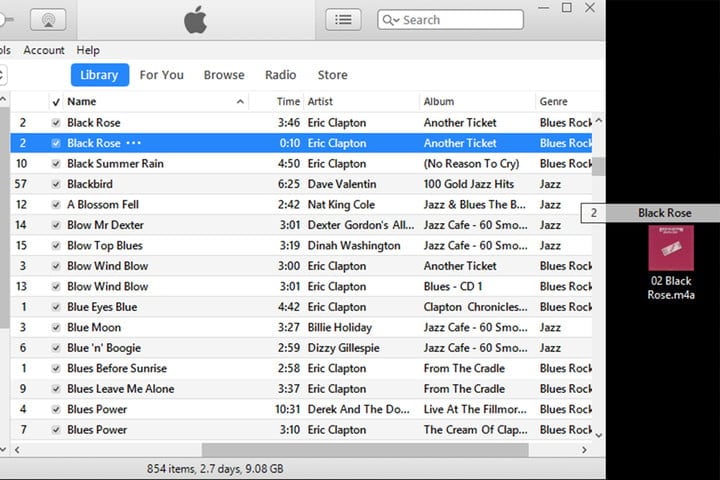This screenshot has height=480, width=720.
Task: Select The Cream Of Clapton album cell
Action: coord(475,429)
